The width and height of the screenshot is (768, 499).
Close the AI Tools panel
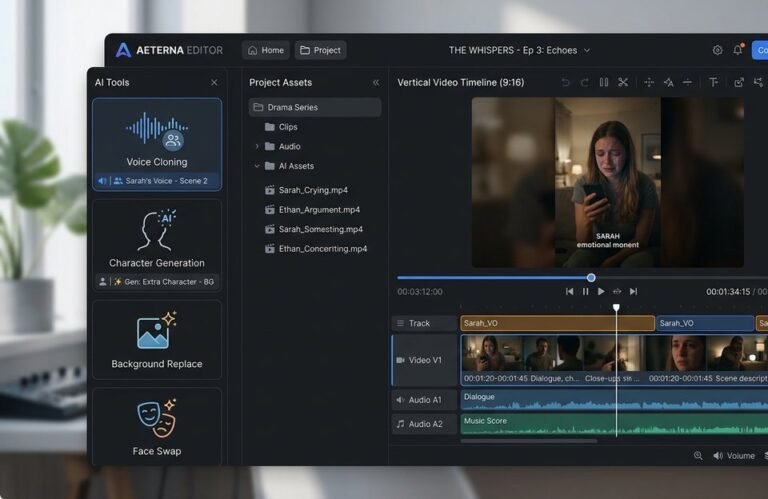pos(214,82)
